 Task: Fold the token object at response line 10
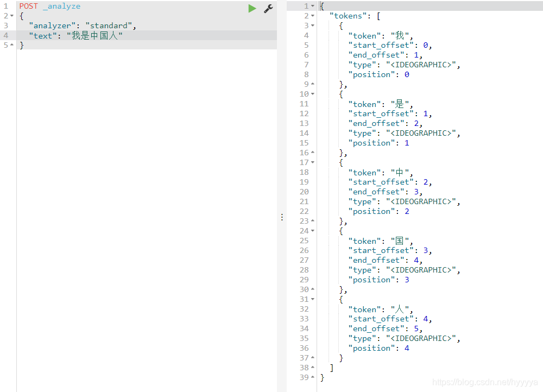[x=313, y=94]
